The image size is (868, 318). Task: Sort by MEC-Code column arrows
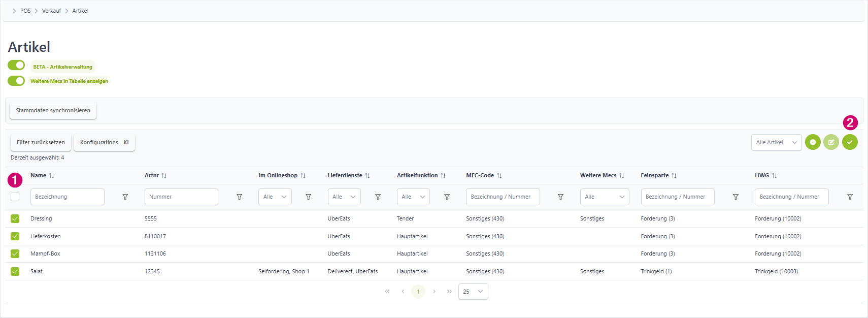(499, 176)
